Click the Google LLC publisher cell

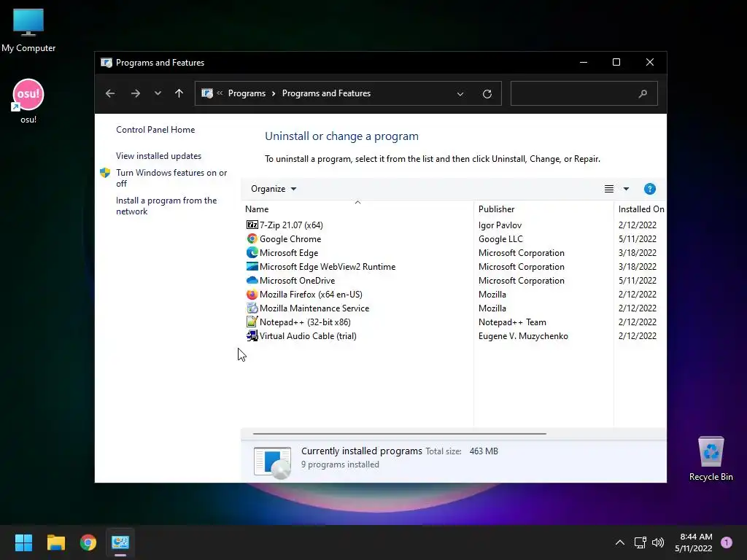pyautogui.click(x=500, y=238)
